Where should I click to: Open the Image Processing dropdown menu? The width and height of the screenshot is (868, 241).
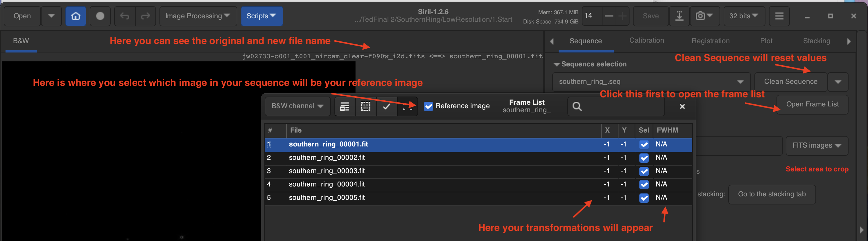coord(198,16)
